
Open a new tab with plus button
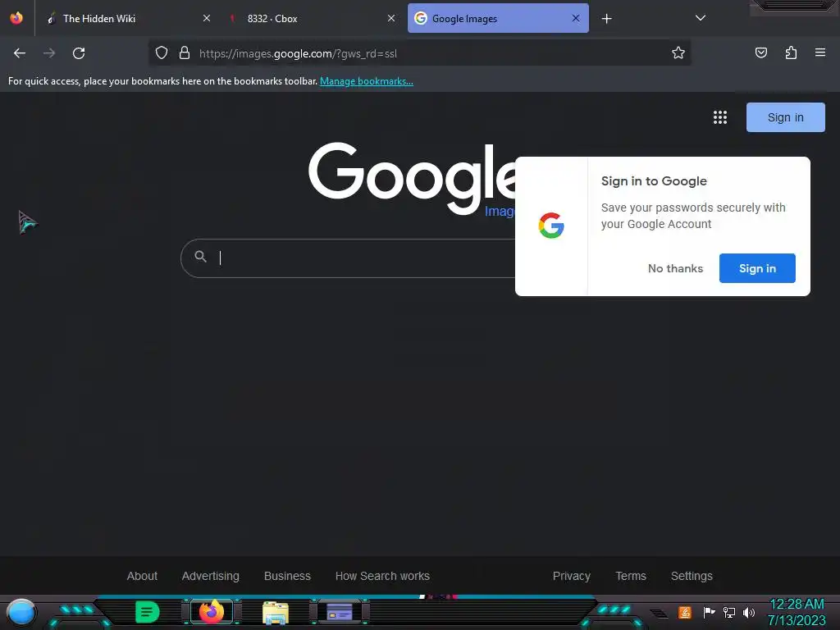[606, 19]
